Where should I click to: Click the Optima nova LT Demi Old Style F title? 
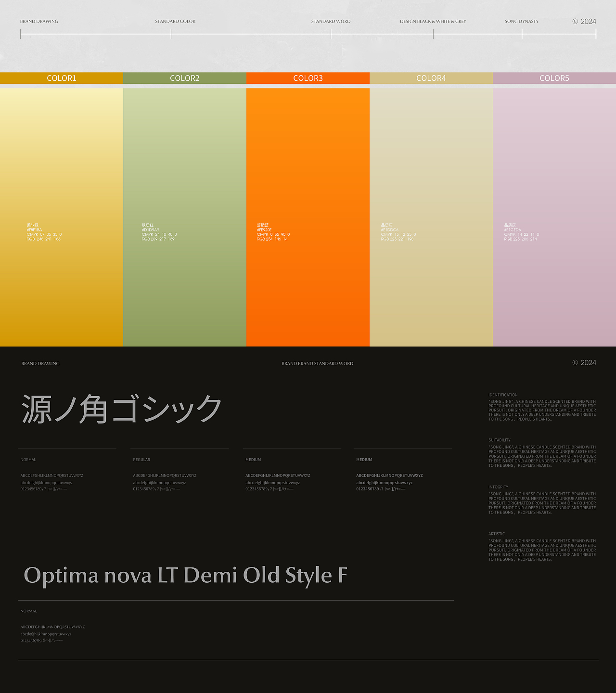pyautogui.click(x=186, y=575)
